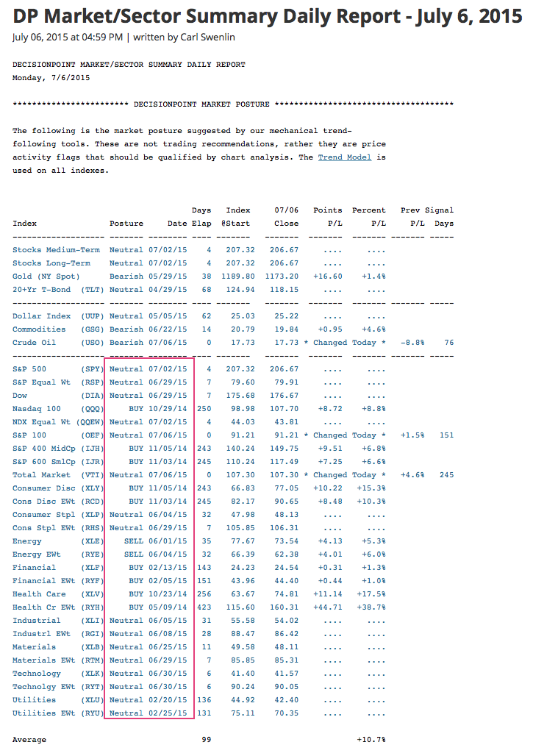Click Gold's Bearish posture cell
533x756 pixels.
coord(126,277)
